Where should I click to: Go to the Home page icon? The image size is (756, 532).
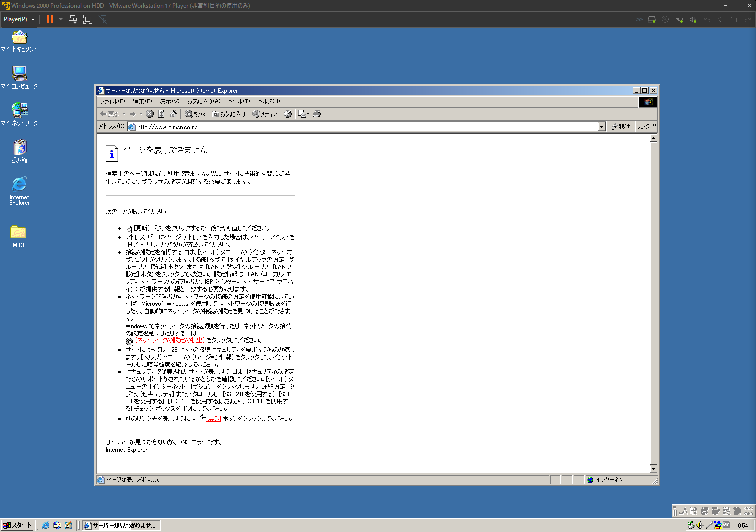[173, 114]
